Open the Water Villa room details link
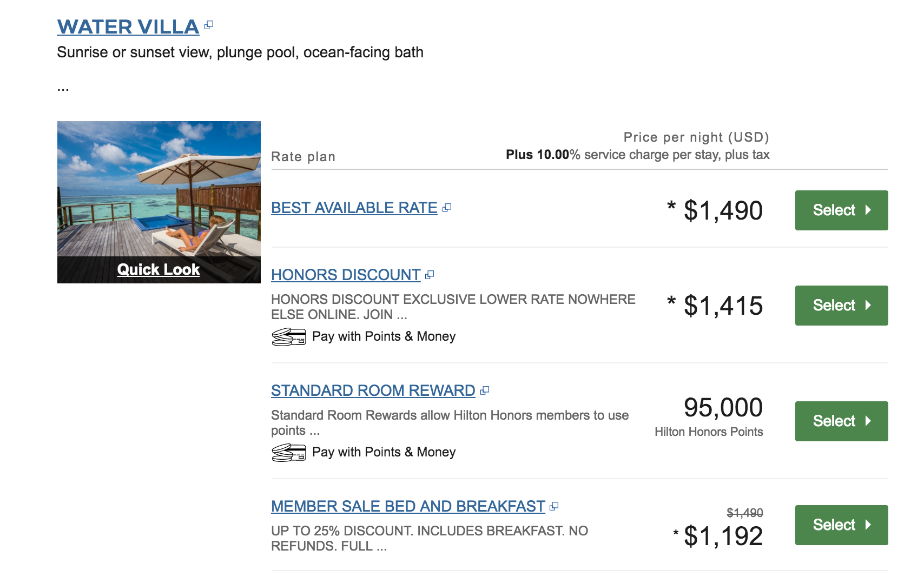Image resolution: width=924 pixels, height=583 pixels. pyautogui.click(x=128, y=27)
